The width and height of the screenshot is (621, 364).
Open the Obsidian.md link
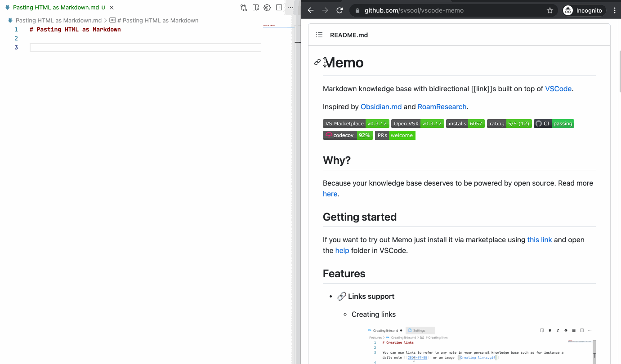click(x=381, y=107)
